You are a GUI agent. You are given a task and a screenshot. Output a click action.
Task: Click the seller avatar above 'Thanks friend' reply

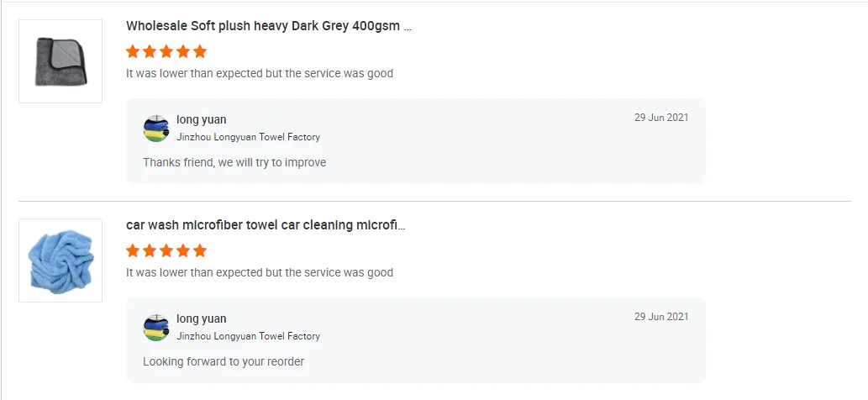(156, 129)
